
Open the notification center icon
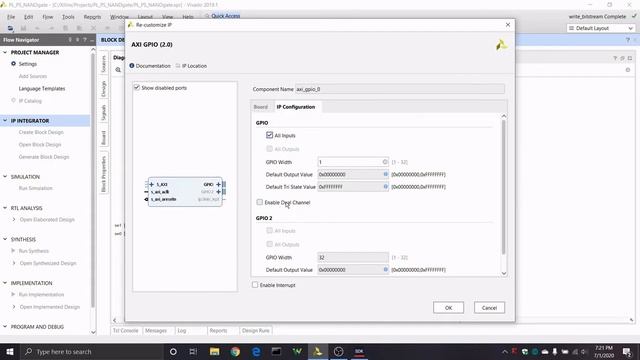point(627,351)
